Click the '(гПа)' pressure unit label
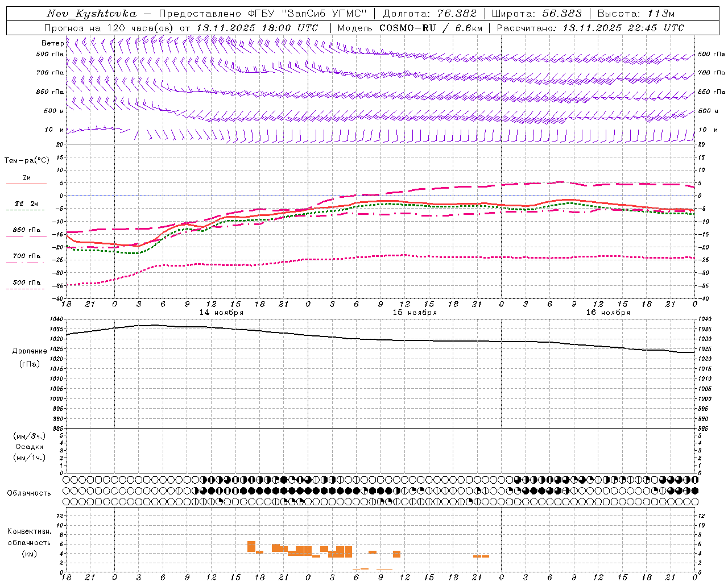This screenshot has width=728, height=582. (x=30, y=364)
